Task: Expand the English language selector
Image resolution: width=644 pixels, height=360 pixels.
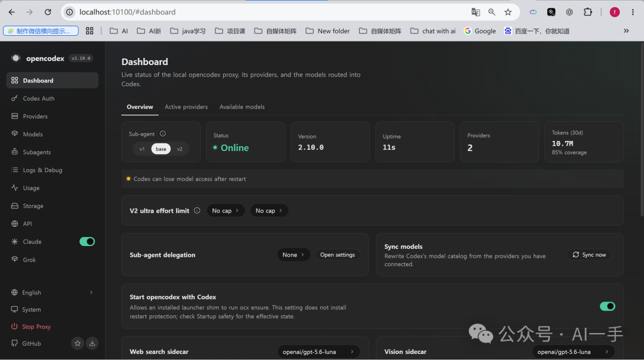Action: pyautogui.click(x=52, y=293)
